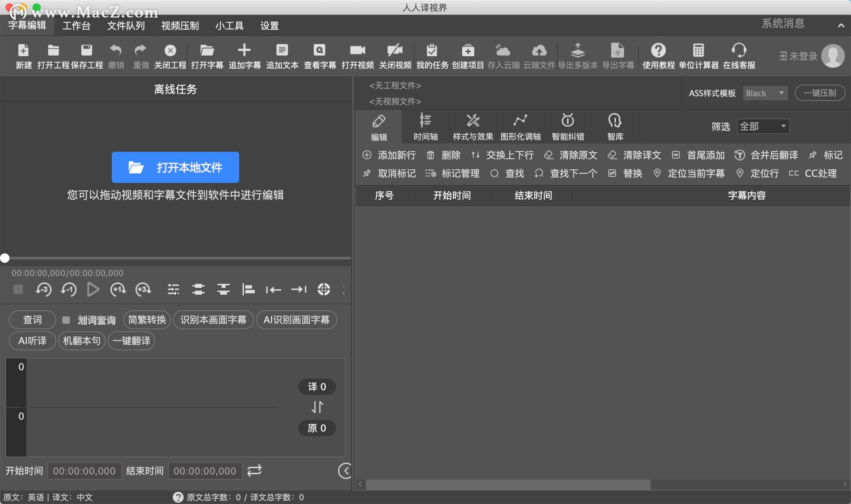851x504 pixels.
Task: Click the horizontal scrollbar in subtitle list
Action: [x=508, y=484]
